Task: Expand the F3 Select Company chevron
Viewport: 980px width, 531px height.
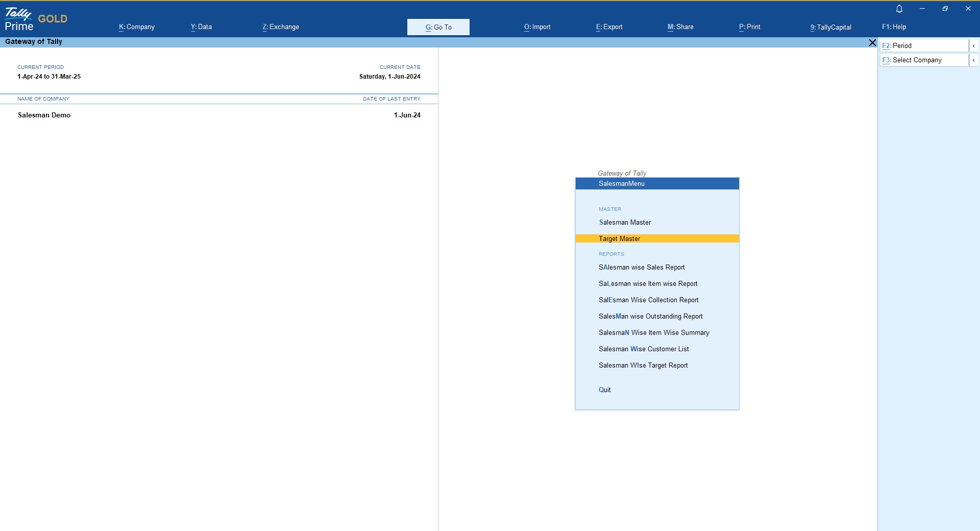Action: (x=973, y=60)
